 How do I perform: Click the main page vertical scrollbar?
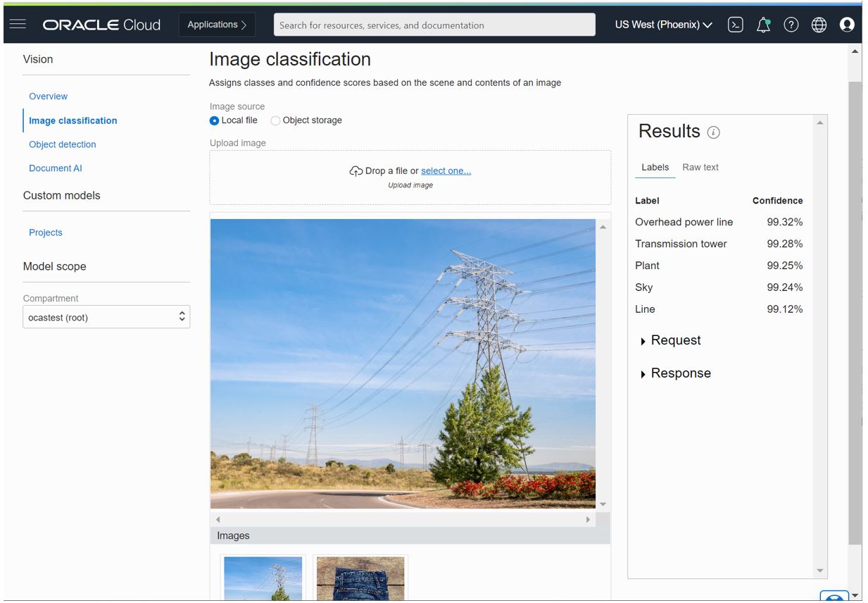(855, 312)
